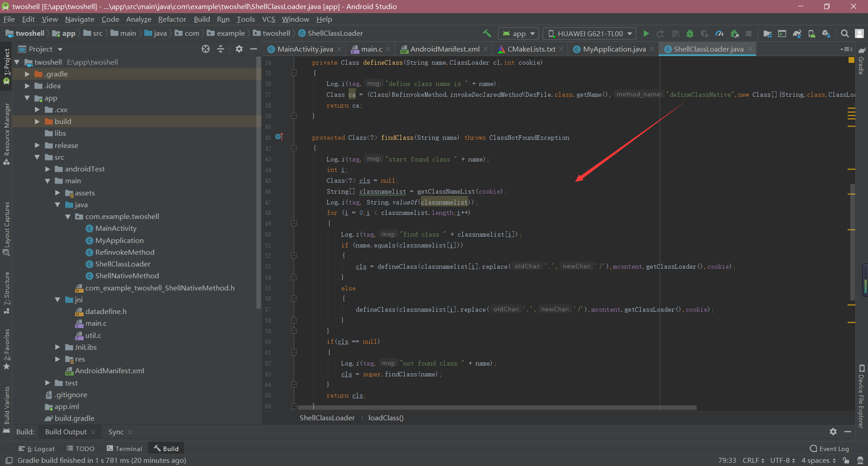Run the app with green play button
The image size is (868, 466).
tap(646, 33)
